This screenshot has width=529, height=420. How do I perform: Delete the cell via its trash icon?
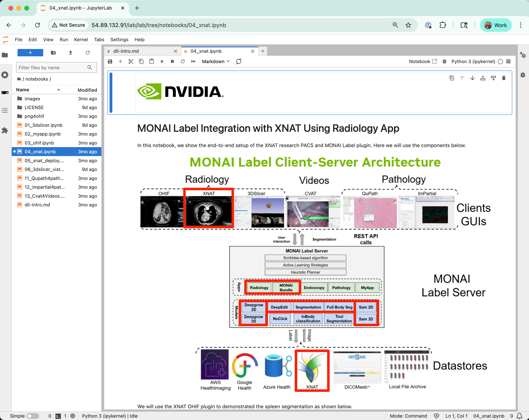[504, 78]
